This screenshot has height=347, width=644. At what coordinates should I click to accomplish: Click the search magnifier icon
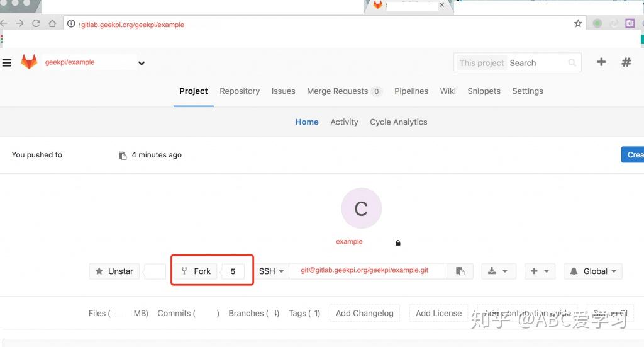572,63
